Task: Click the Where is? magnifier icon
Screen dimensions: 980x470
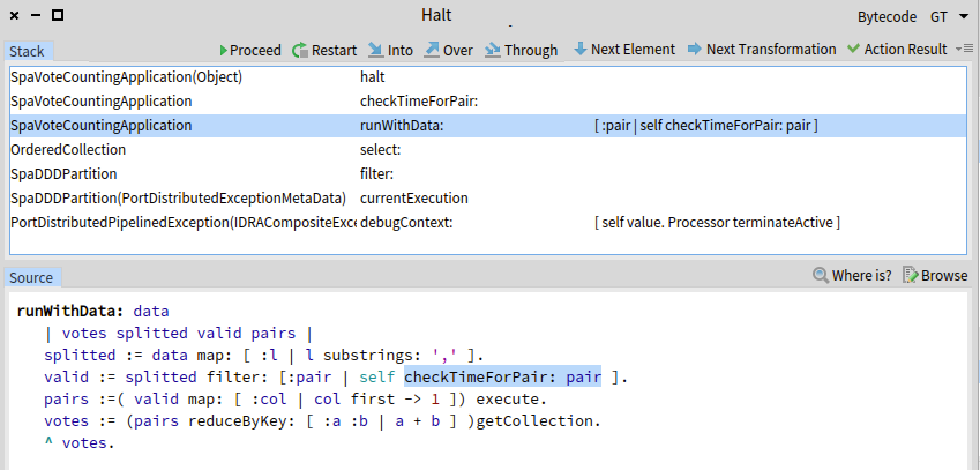Action: (x=820, y=275)
